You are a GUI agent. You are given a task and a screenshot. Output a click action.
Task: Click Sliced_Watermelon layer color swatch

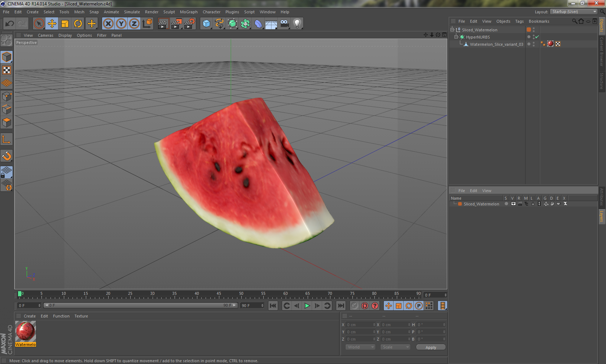[x=460, y=204]
